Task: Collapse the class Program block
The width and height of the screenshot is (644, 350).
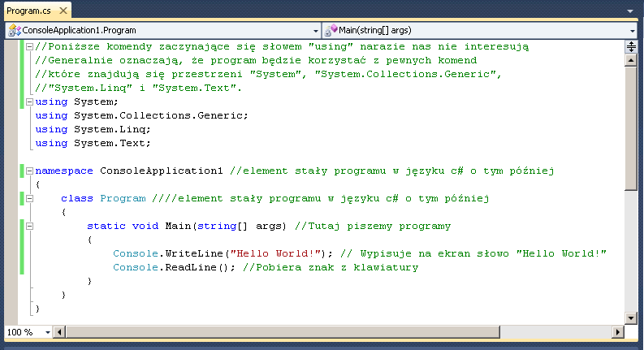Action: click(29, 198)
